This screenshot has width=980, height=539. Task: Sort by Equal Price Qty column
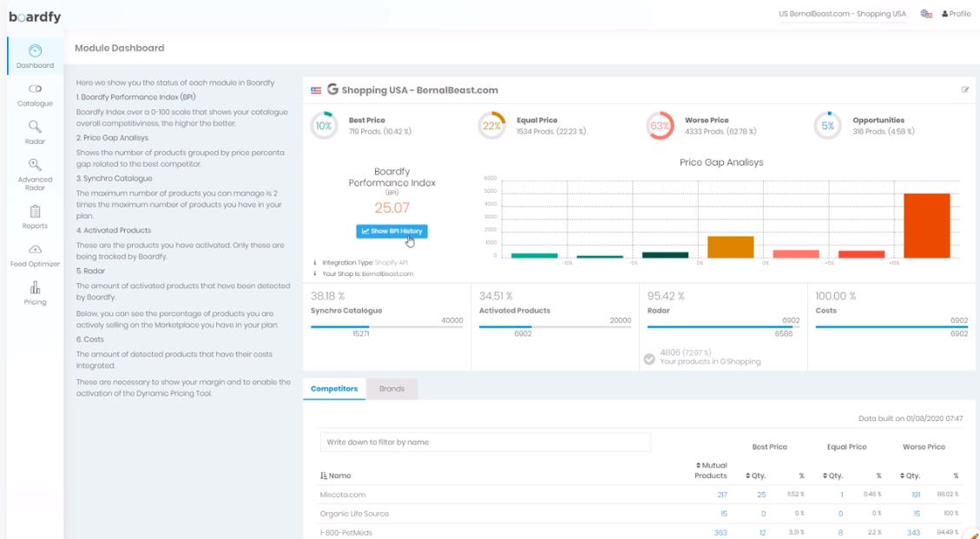click(x=832, y=476)
